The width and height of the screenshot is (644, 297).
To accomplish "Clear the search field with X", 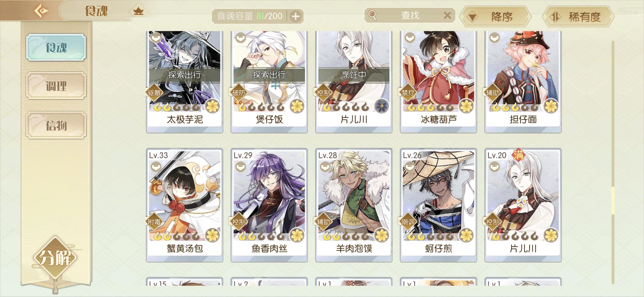I will coord(447,15).
